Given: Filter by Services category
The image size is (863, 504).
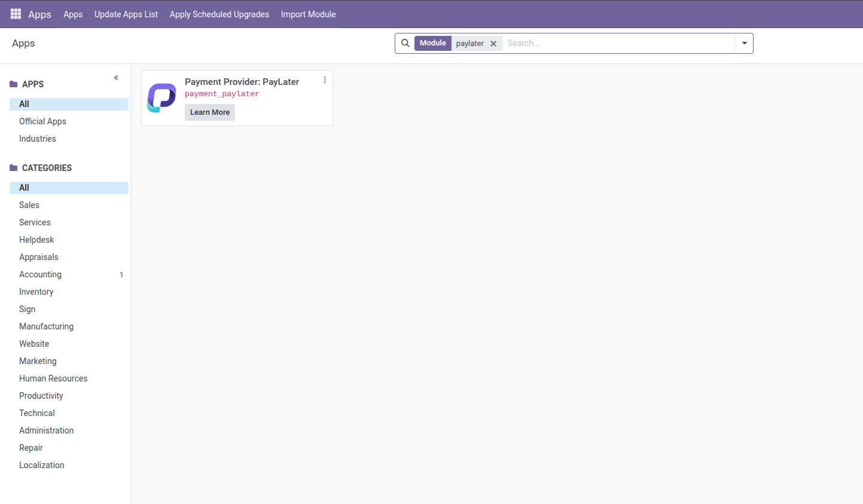Looking at the screenshot, I should 69,222.
